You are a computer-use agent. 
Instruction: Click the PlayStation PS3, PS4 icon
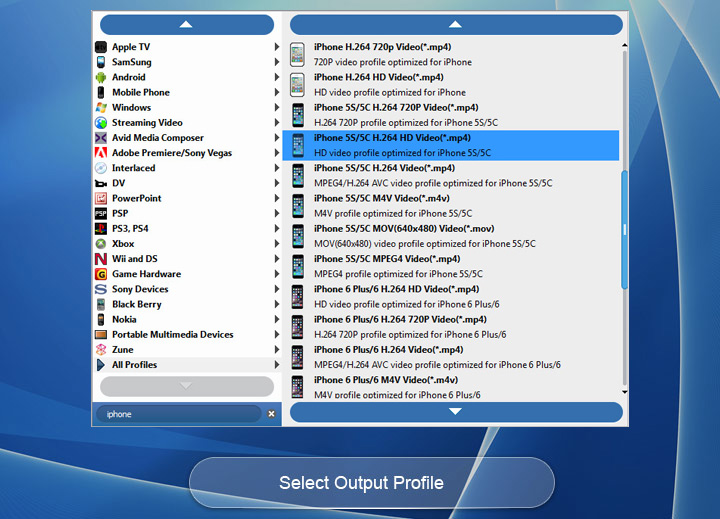[101, 228]
